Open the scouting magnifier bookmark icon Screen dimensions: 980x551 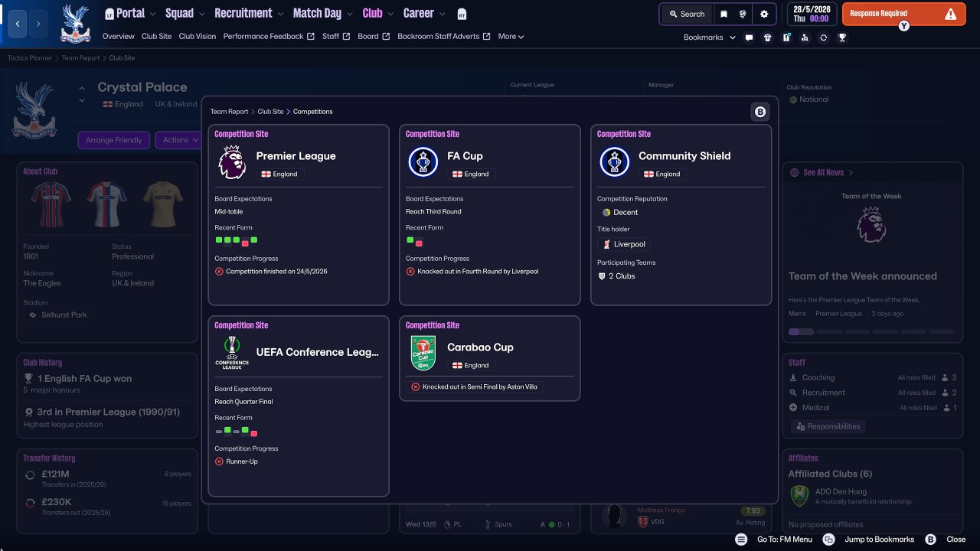805,37
